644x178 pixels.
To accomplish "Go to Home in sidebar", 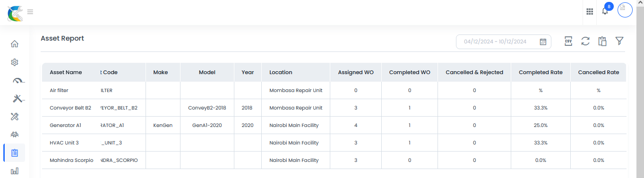I will pyautogui.click(x=15, y=44).
